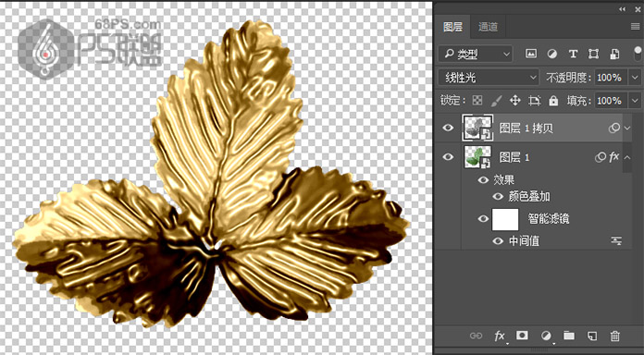This screenshot has height=355, width=644.
Task: Click the 效果 label
Action: coord(504,179)
